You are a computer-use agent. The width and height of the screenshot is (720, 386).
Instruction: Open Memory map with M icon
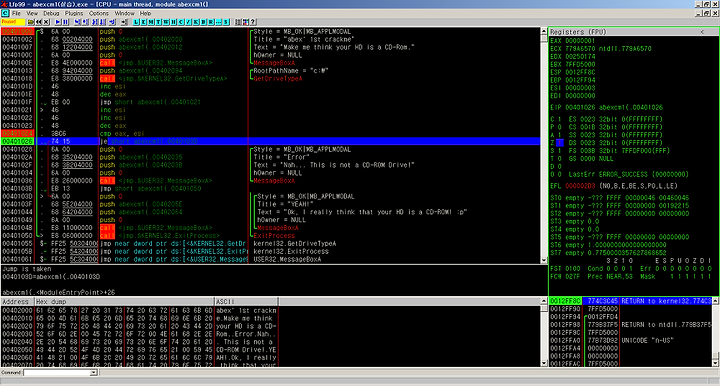pyautogui.click(x=151, y=22)
